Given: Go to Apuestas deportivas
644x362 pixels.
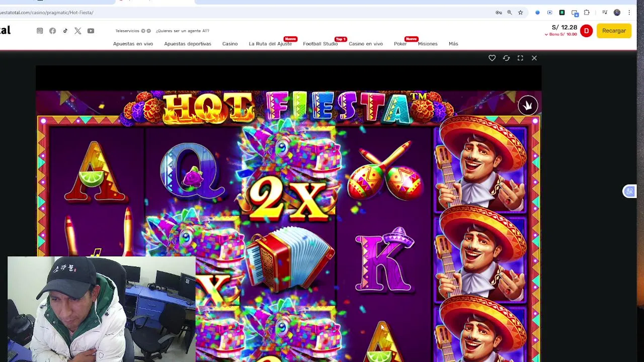Looking at the screenshot, I should (188, 44).
